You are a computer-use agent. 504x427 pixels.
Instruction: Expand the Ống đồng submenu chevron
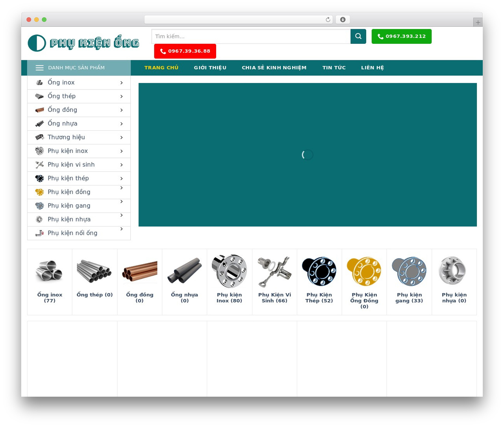tap(122, 110)
